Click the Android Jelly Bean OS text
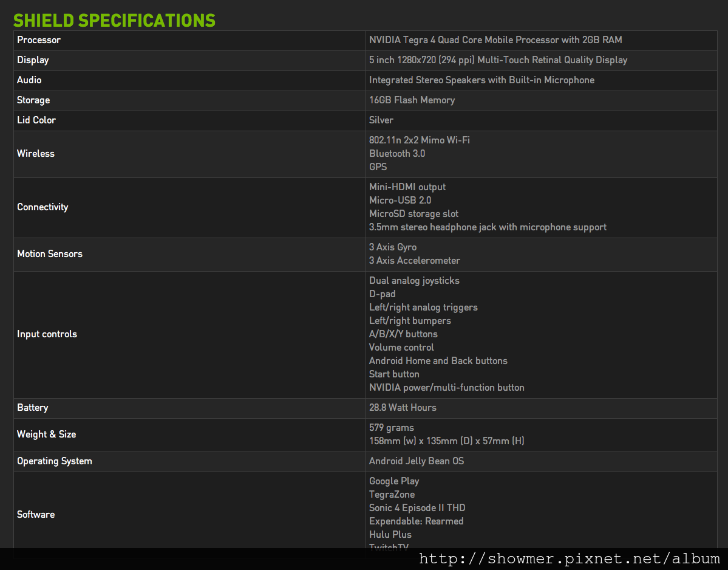 click(417, 461)
